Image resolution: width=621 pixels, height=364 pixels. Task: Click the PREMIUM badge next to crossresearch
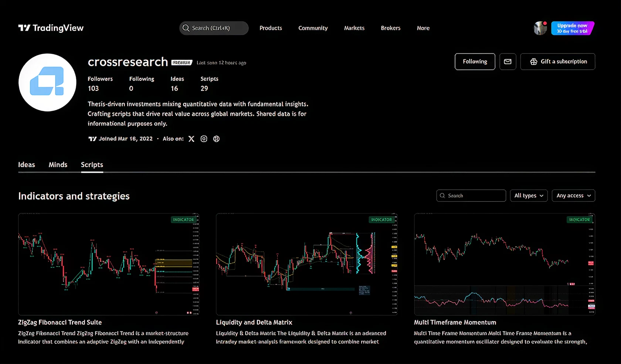pyautogui.click(x=182, y=63)
